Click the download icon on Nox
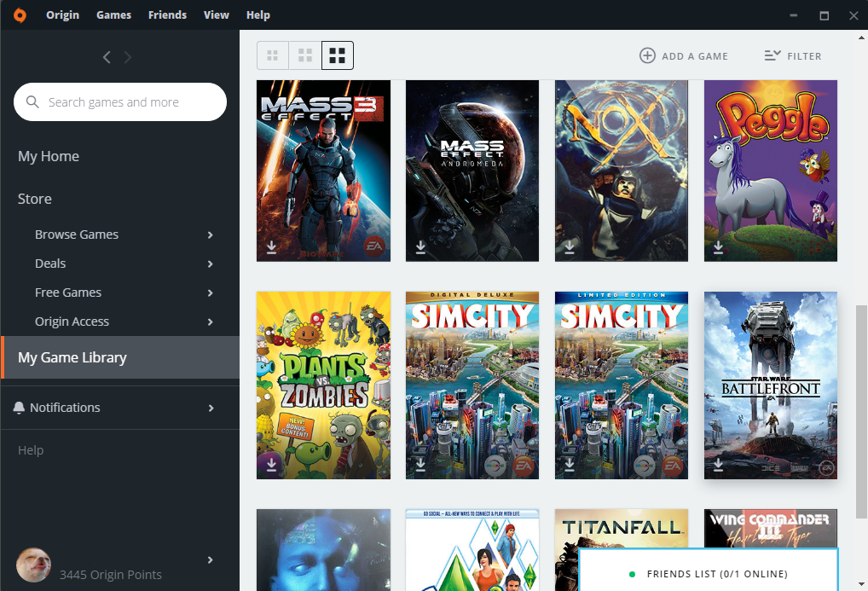The image size is (868, 591). pos(570,246)
